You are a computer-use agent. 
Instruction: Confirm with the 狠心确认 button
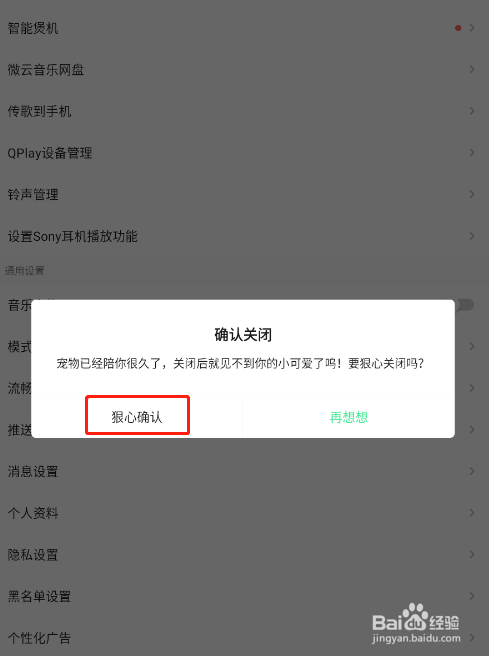pos(137,417)
